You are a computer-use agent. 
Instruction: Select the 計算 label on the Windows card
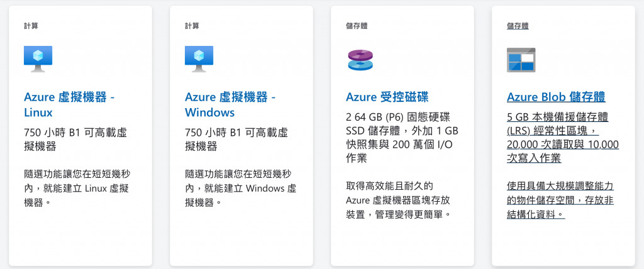pyautogui.click(x=192, y=26)
